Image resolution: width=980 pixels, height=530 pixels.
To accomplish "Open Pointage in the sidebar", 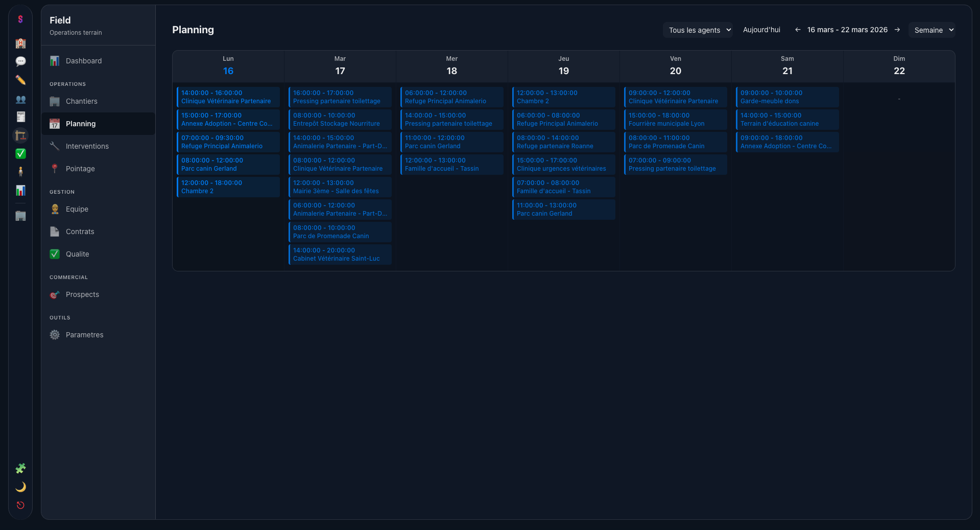I will [x=98, y=169].
